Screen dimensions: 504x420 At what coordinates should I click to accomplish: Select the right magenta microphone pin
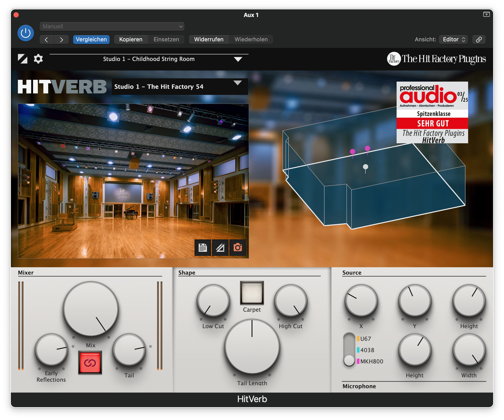367,149
